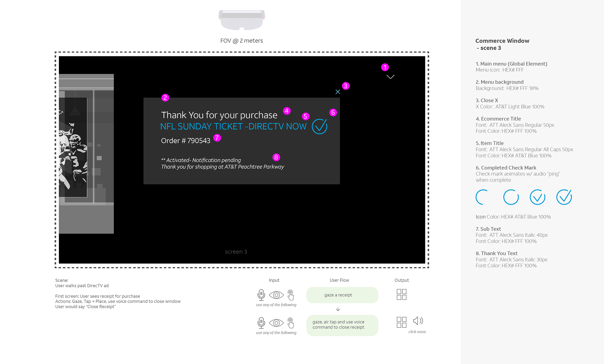
Task: Click 'Menu icon: HEX# FFF' text
Action: [500, 70]
